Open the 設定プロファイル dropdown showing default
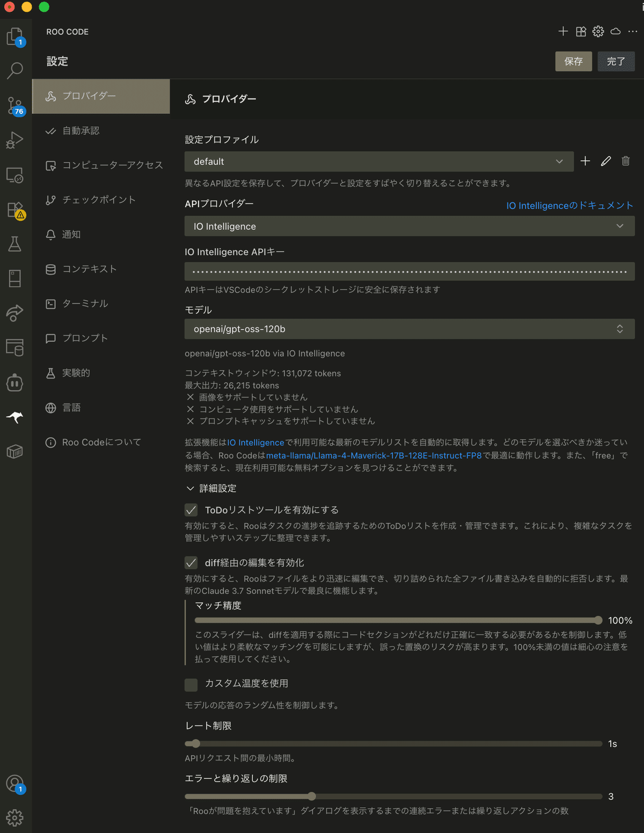Screen dimensions: 644x833 (379, 161)
